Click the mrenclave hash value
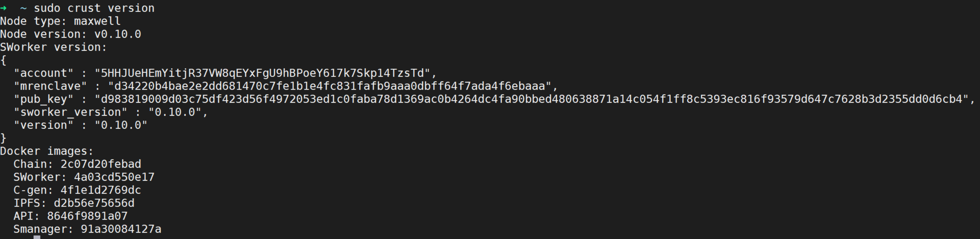This screenshot has height=239, width=980. [329, 86]
